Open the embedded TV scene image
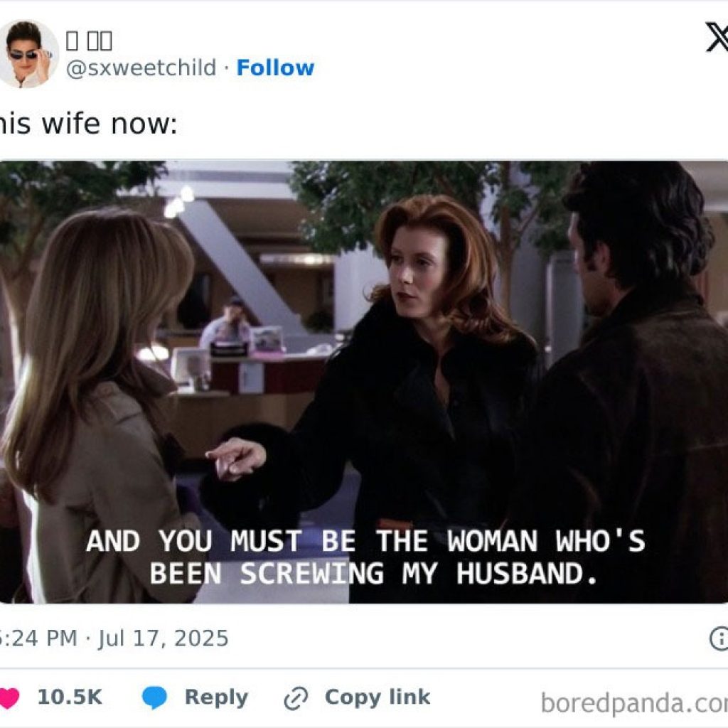This screenshot has height=728, width=728. (364, 382)
